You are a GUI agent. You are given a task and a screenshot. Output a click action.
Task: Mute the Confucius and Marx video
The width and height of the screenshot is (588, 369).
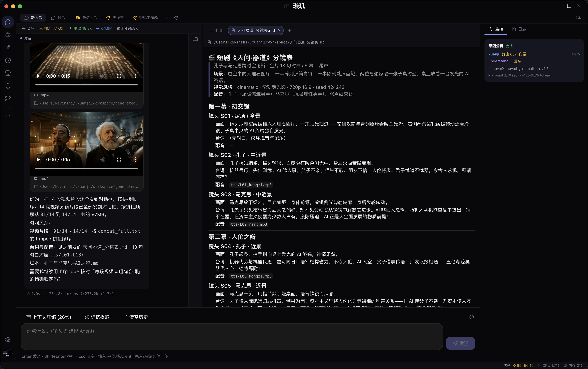[103, 159]
